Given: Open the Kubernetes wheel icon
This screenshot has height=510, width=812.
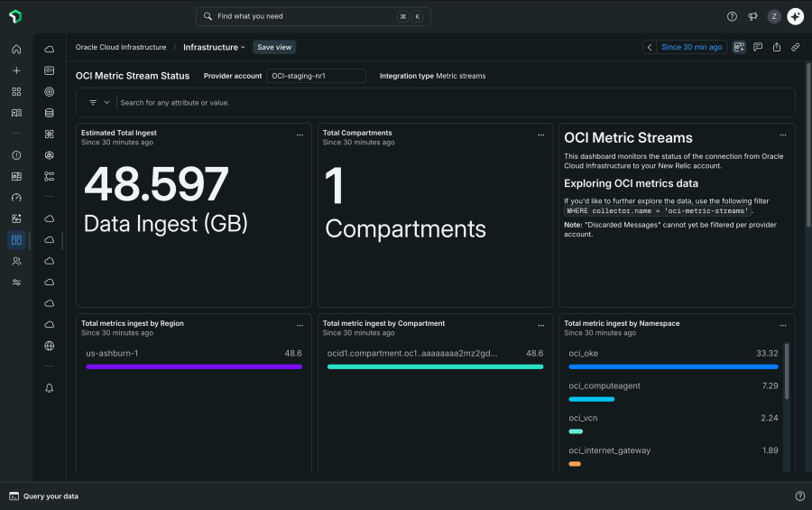Looking at the screenshot, I should click(50, 155).
